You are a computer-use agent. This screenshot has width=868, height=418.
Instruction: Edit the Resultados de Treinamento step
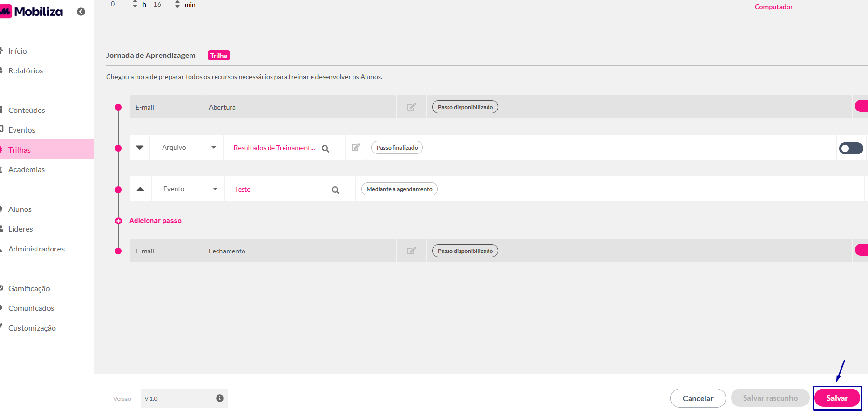(355, 147)
